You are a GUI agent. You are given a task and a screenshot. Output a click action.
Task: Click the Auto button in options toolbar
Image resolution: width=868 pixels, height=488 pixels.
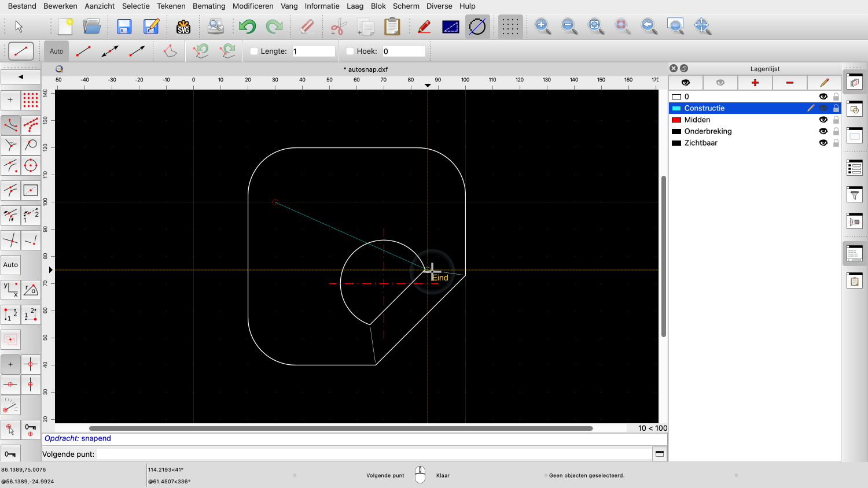click(x=56, y=51)
